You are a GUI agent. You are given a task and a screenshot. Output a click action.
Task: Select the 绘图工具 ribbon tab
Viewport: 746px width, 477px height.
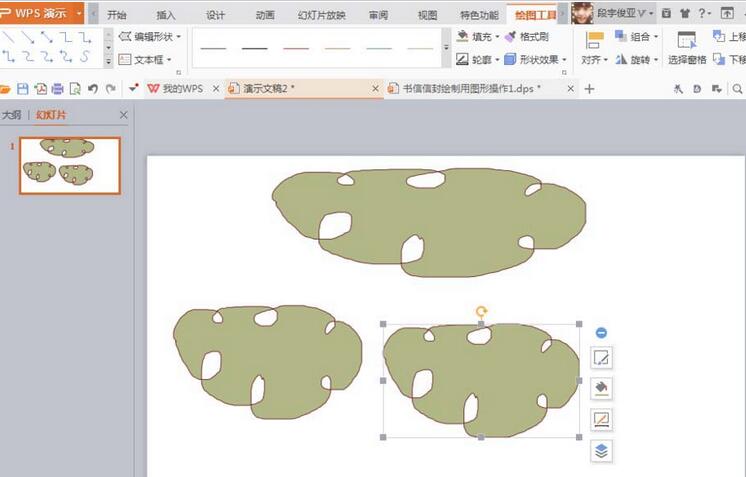535,15
